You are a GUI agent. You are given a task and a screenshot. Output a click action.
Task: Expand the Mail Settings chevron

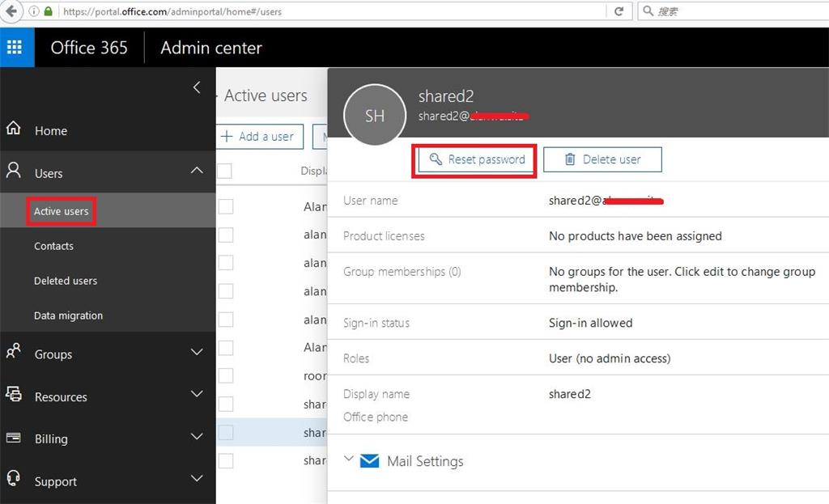coord(348,459)
